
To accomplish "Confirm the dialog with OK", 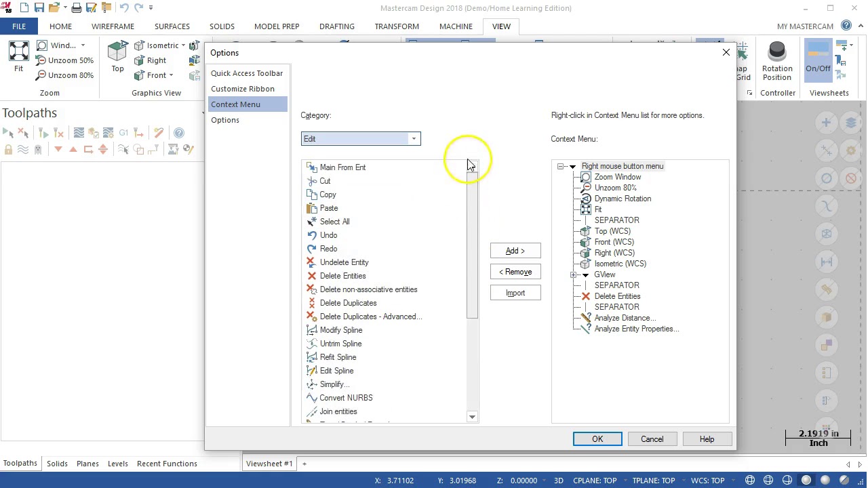I will [x=597, y=439].
